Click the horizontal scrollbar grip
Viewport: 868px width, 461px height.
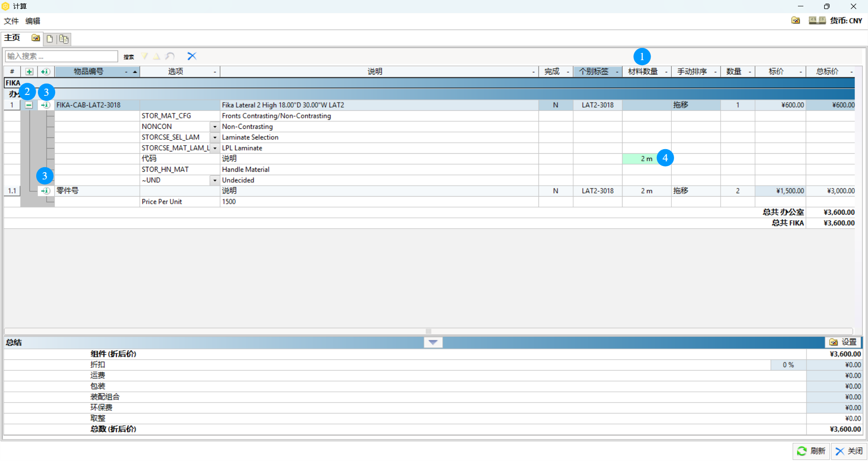pyautogui.click(x=429, y=331)
